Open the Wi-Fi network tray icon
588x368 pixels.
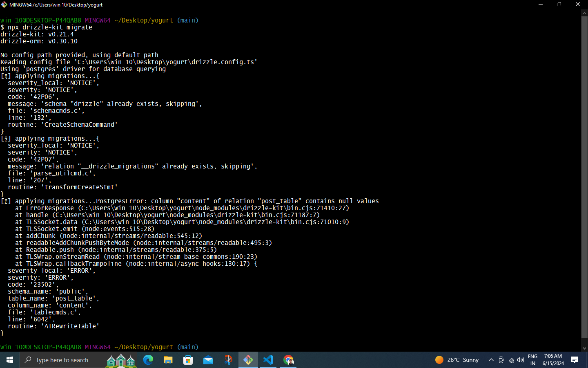tap(511, 360)
